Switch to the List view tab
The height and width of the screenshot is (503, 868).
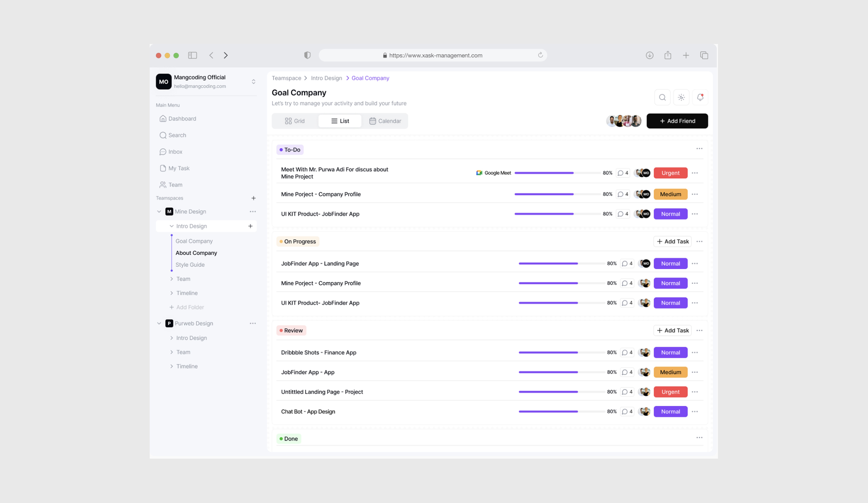tap(340, 121)
